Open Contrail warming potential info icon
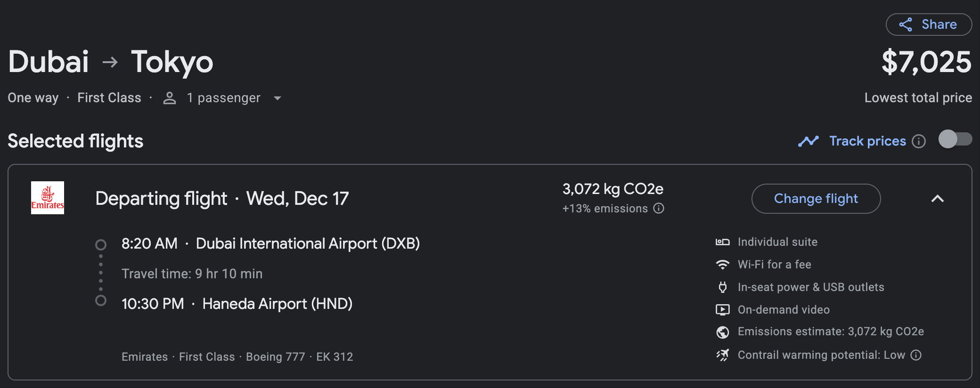This screenshot has width=980, height=388. coord(916,355)
